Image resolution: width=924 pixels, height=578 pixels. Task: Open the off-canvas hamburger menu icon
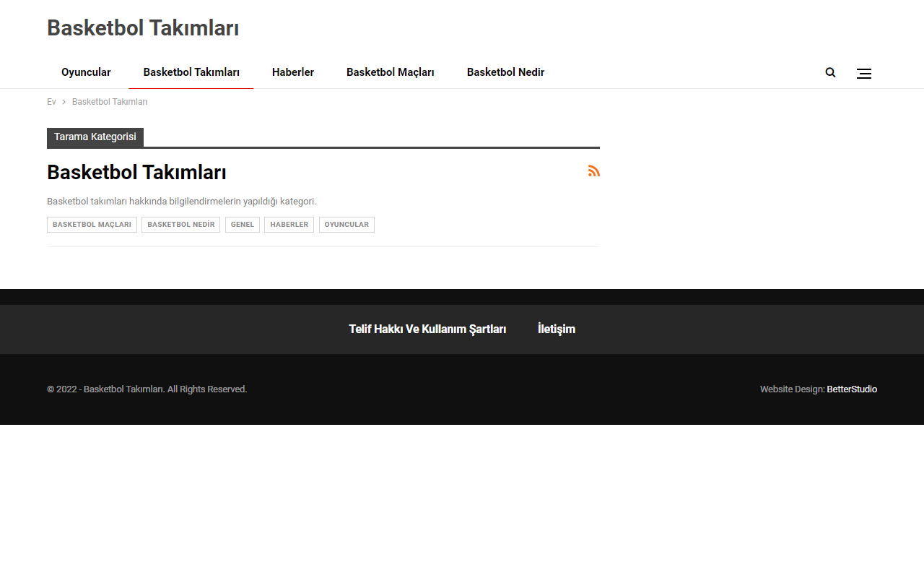tap(864, 73)
